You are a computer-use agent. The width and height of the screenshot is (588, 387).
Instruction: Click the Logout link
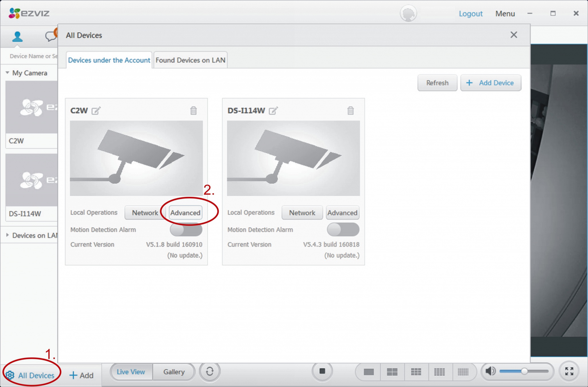(x=471, y=13)
